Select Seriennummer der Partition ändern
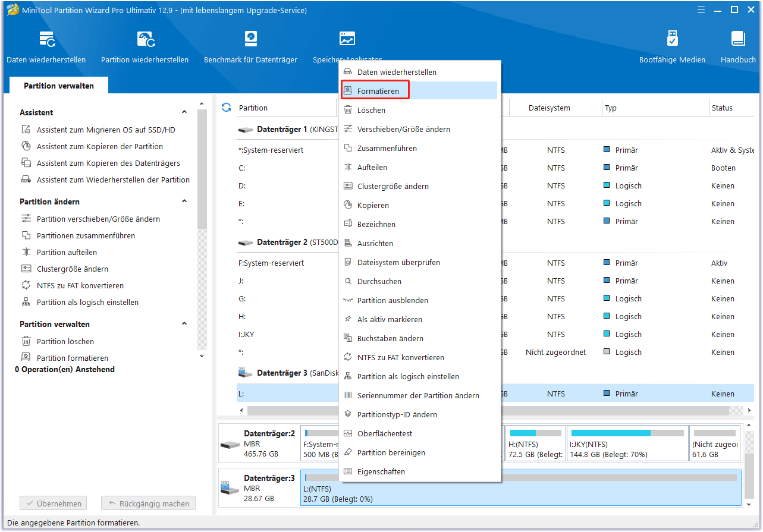The image size is (763, 532). click(419, 395)
